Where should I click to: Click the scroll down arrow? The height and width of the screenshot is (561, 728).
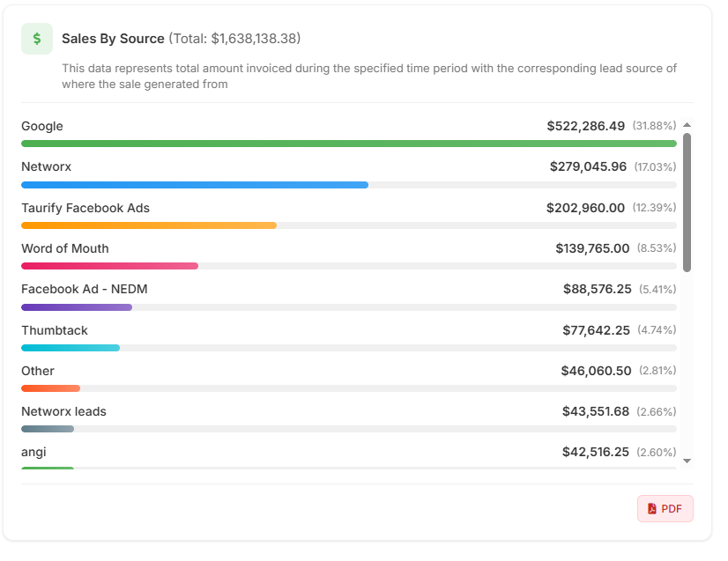click(687, 461)
